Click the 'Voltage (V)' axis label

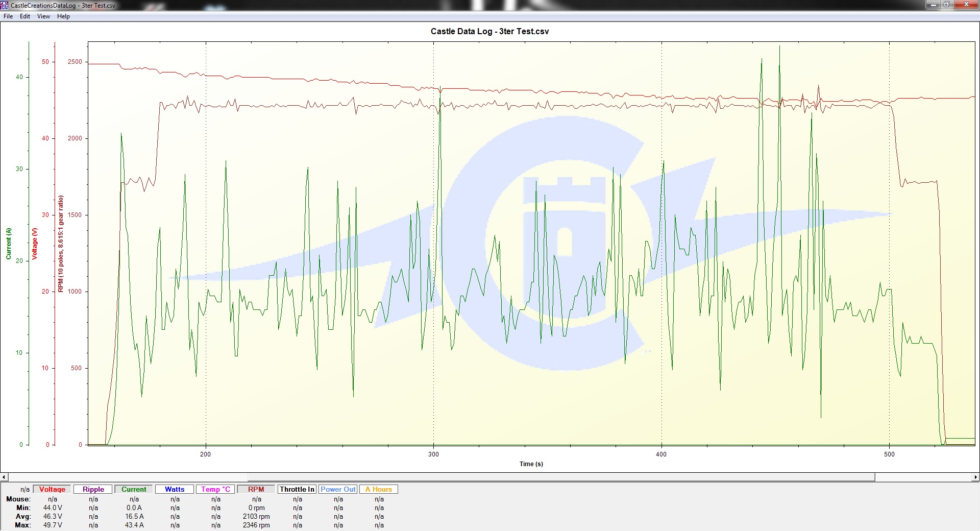tap(35, 244)
